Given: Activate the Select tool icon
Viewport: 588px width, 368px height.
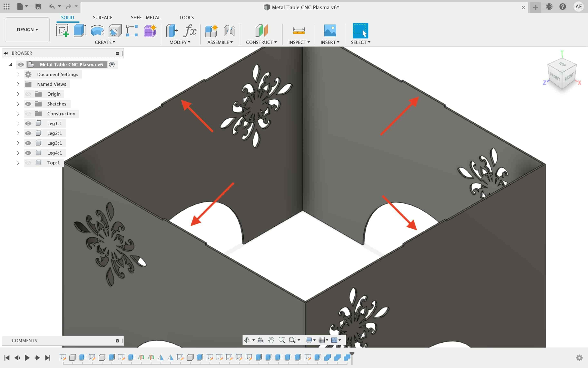Looking at the screenshot, I should [x=360, y=31].
